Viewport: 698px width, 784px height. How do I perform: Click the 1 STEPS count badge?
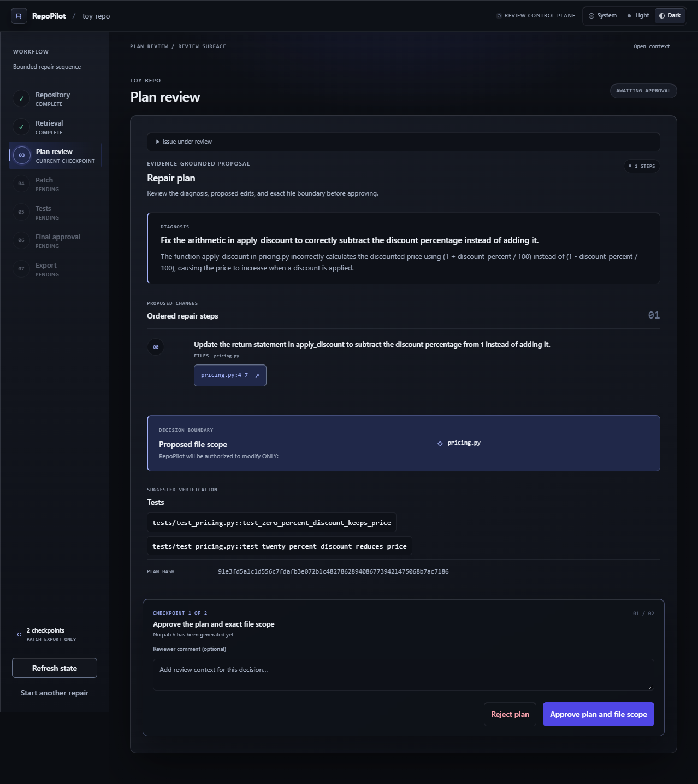tap(642, 166)
